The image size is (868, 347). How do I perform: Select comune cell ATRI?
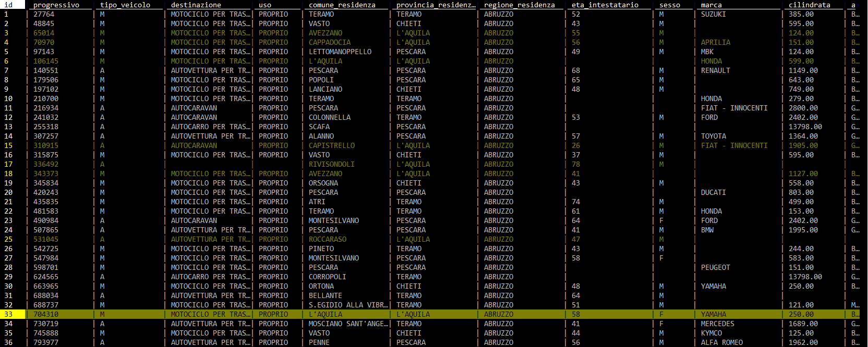tap(317, 202)
